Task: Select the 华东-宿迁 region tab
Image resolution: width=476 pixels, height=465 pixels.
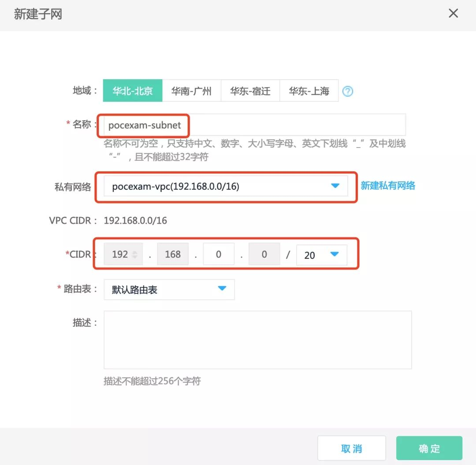Action: coord(250,91)
